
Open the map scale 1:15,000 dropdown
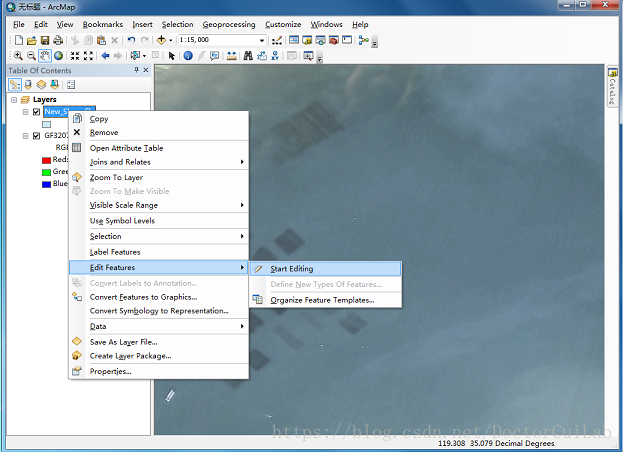point(261,40)
